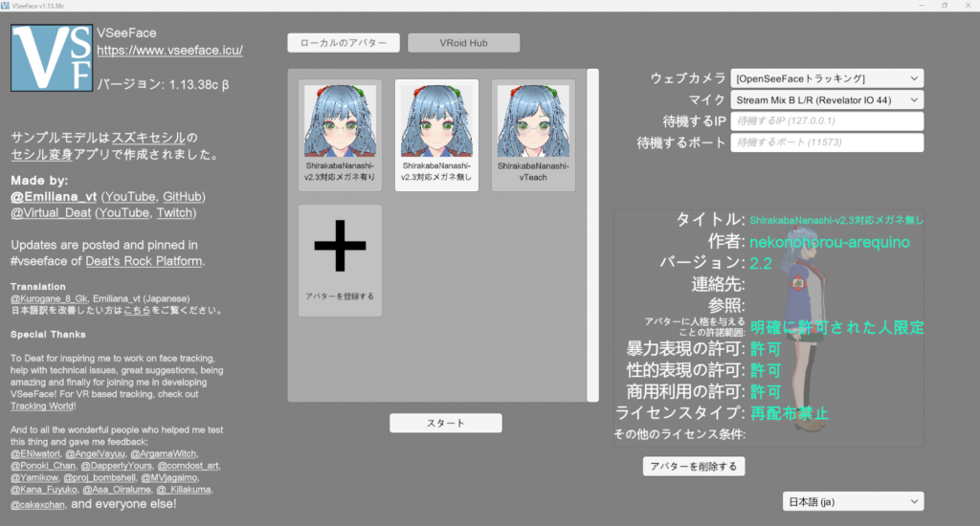Switch to ローカルのアバター tab
This screenshot has height=526, width=980.
click(344, 43)
